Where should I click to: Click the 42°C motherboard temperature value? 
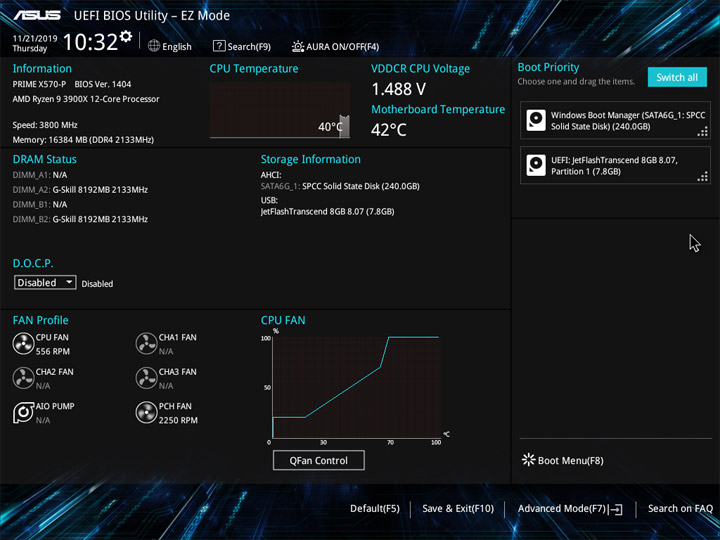[388, 130]
